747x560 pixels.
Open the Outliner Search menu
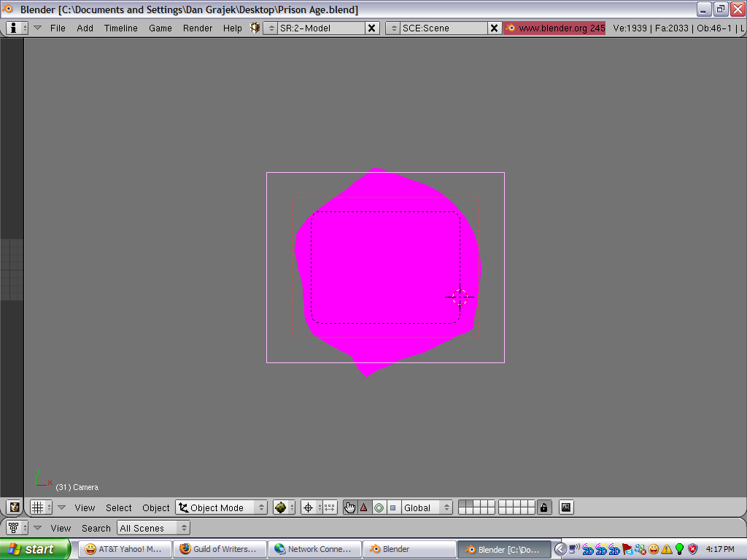coord(96,528)
